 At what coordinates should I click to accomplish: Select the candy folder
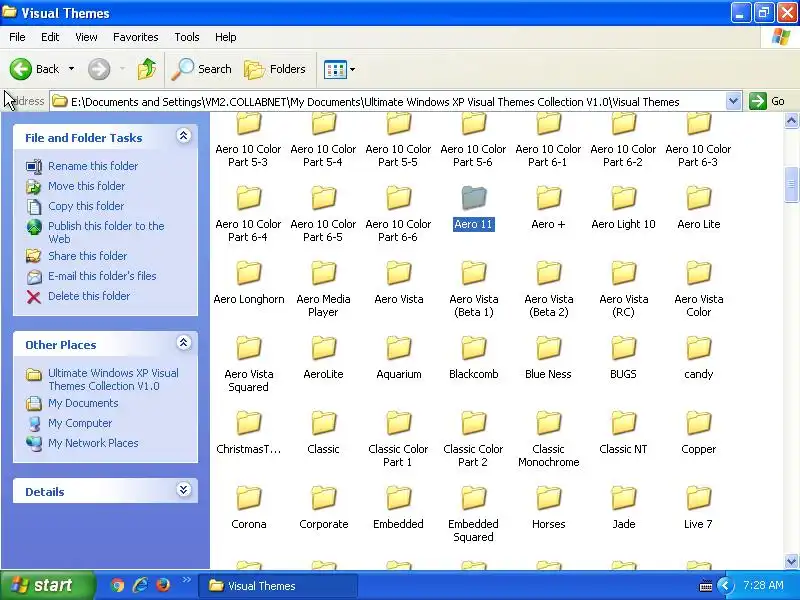(698, 359)
